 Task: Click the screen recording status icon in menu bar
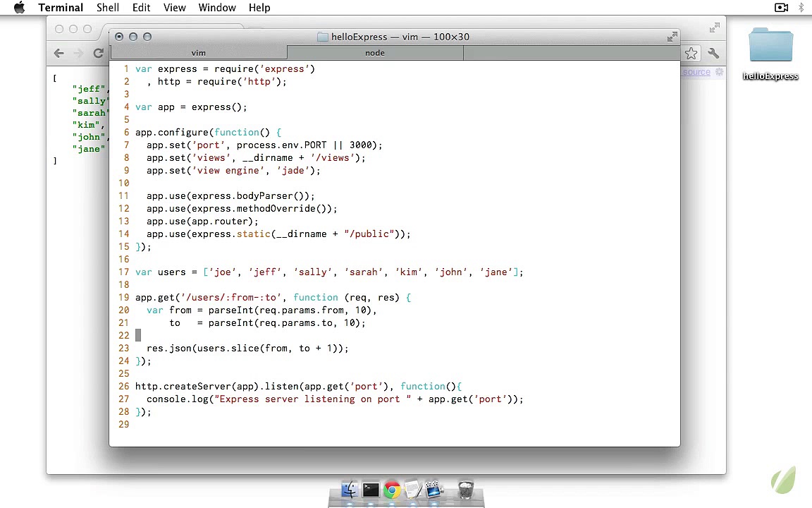click(781, 7)
